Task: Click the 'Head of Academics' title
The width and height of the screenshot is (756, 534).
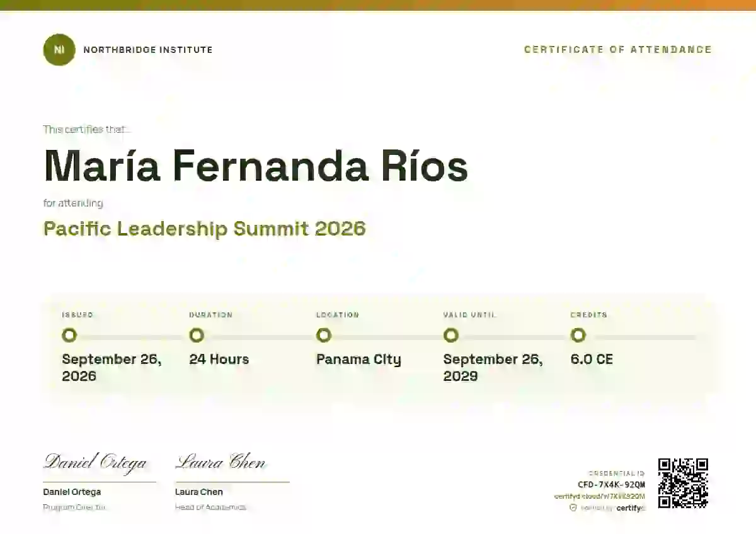Action: [210, 507]
